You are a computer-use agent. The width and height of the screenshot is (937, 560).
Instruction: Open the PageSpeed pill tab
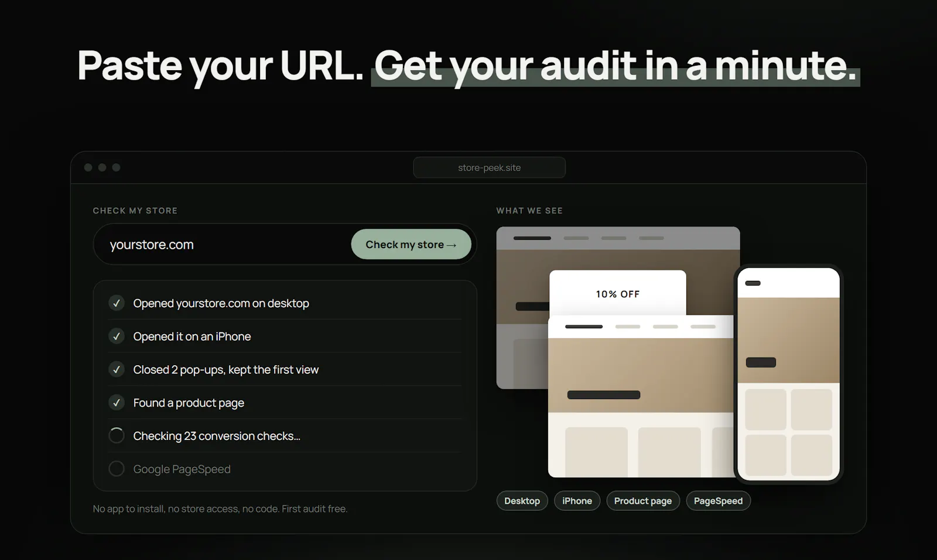pos(718,501)
